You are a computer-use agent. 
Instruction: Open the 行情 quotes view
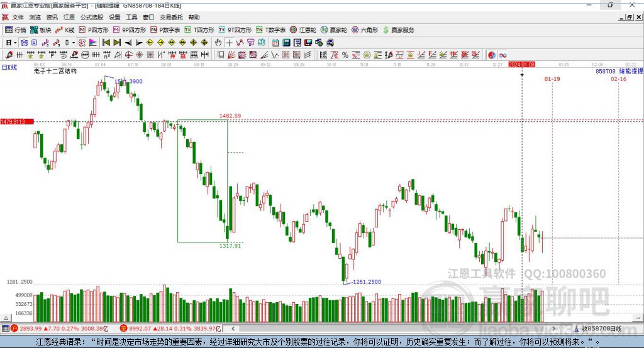pyautogui.click(x=16, y=30)
